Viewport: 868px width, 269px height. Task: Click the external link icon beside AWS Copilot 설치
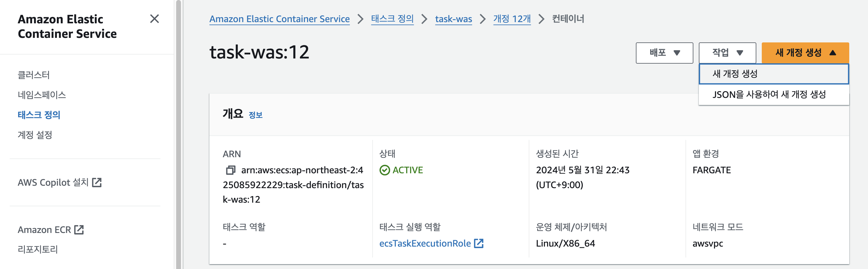[x=97, y=182]
